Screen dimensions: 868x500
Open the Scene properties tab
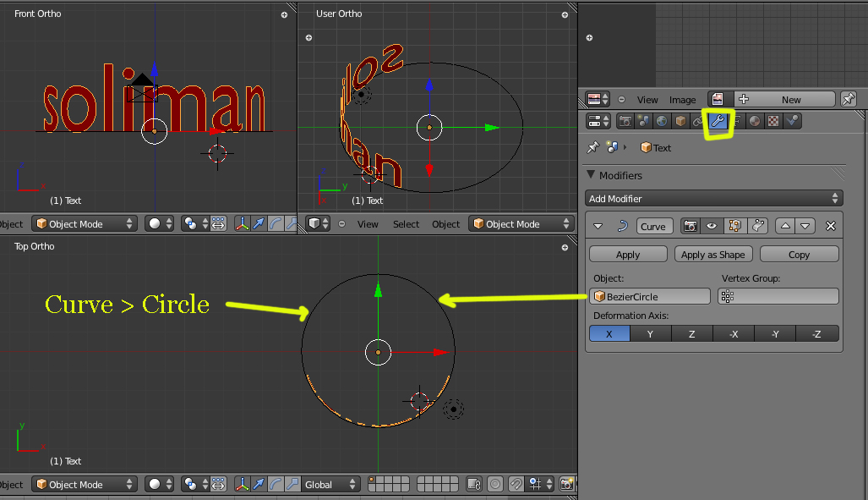click(x=644, y=121)
